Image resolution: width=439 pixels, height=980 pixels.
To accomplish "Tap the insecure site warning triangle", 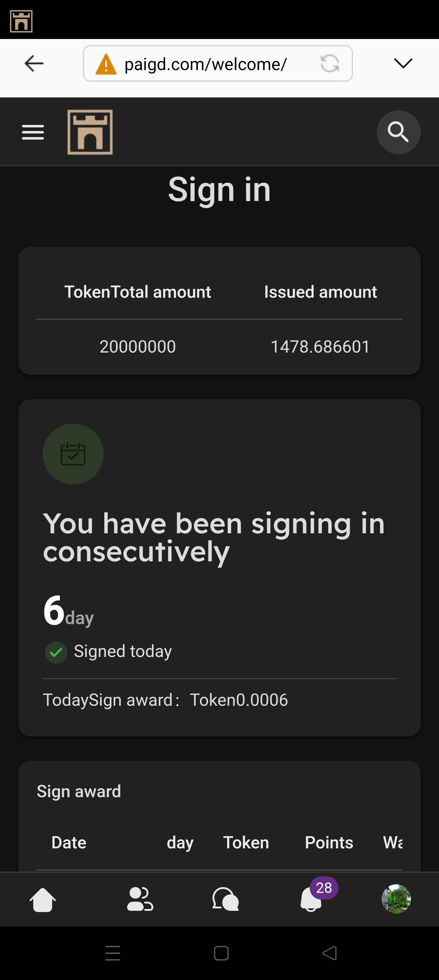I will pos(106,64).
